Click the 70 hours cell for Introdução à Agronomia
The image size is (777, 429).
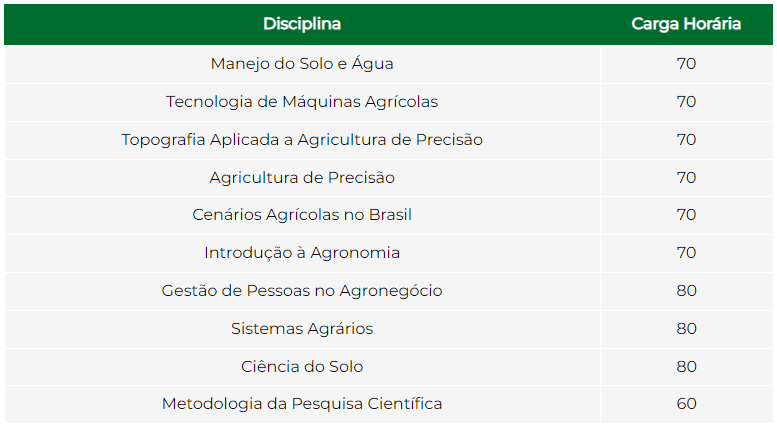[686, 253]
